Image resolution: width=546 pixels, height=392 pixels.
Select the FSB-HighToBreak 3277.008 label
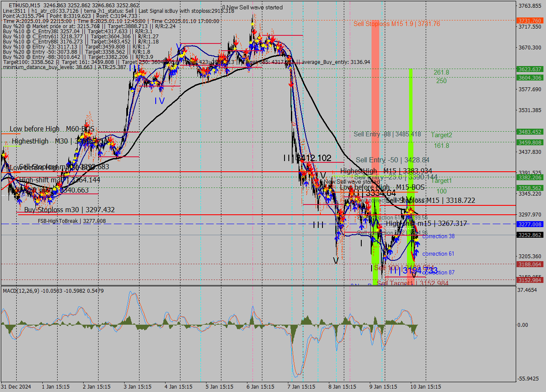[72, 221]
